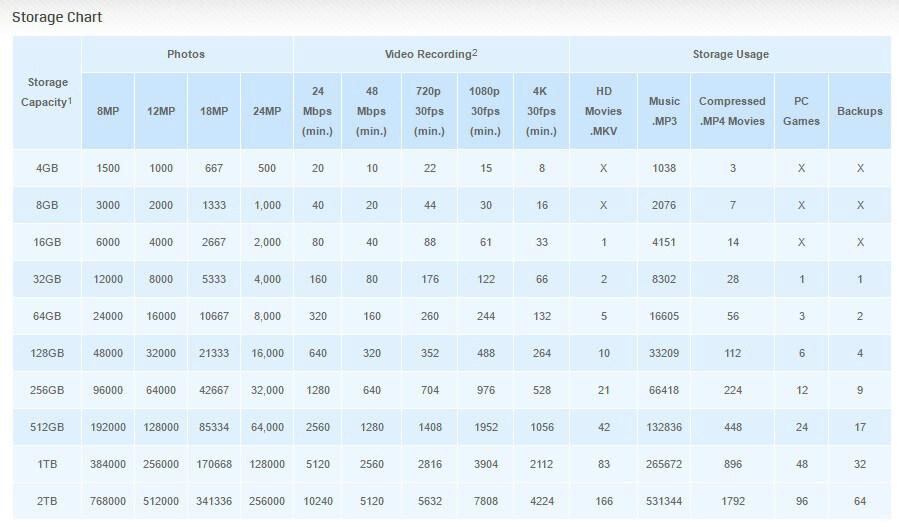
Task: Select the 8MP column header
Action: click(x=108, y=111)
